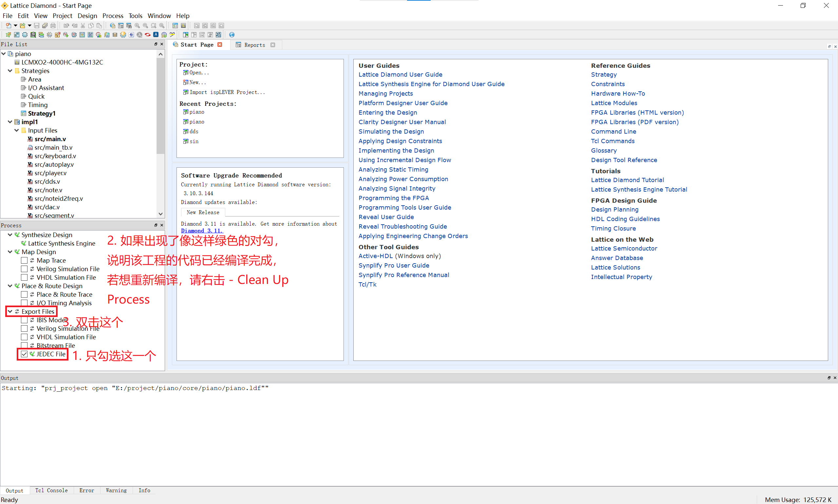Click Import ispLEVER Project link
The width and height of the screenshot is (838, 504).
coord(227,92)
